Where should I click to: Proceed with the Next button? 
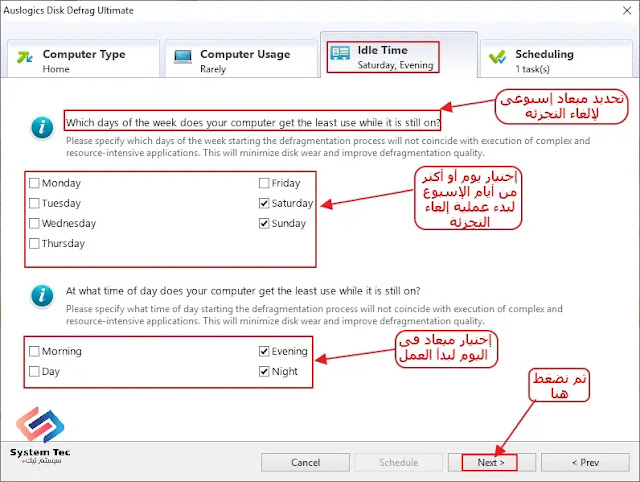point(492,462)
